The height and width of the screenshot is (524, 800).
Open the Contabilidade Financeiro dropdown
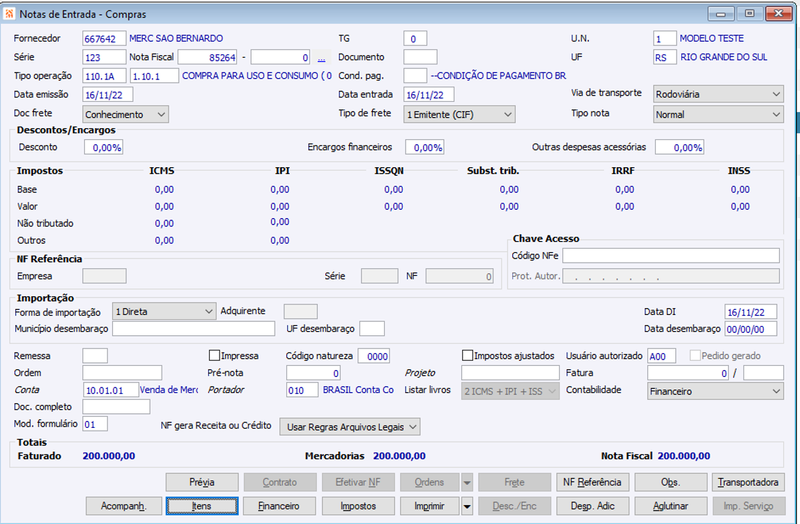(x=715, y=391)
